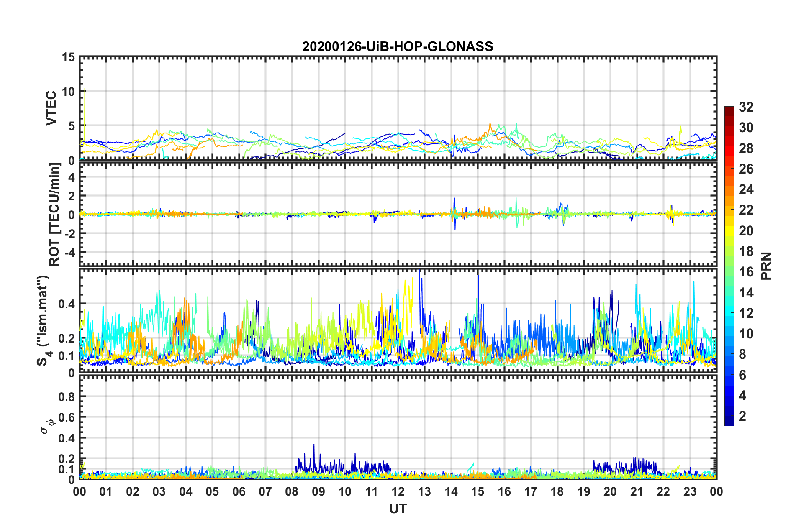Click the VTEC axis tick label "5"
The width and height of the screenshot is (796, 532).
(x=71, y=126)
